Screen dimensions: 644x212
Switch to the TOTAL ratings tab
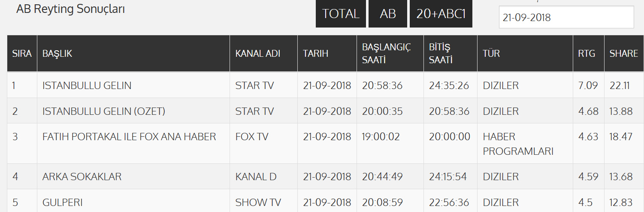click(341, 14)
